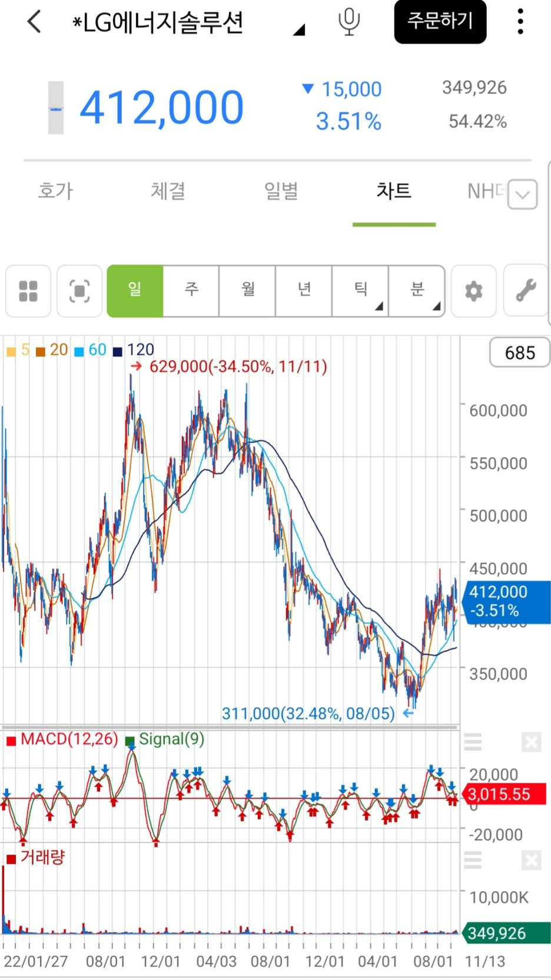Select the 일 daily period
Viewport: 551px width, 980px height.
[x=135, y=291]
